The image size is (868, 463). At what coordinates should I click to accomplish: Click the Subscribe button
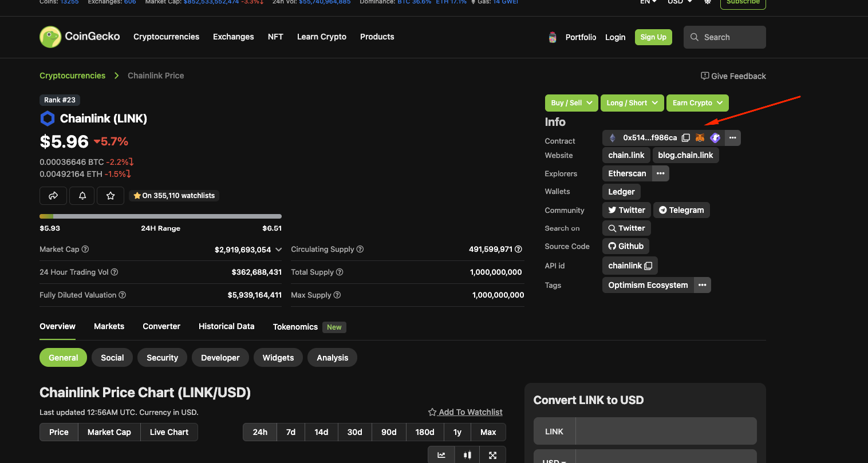[x=743, y=3]
